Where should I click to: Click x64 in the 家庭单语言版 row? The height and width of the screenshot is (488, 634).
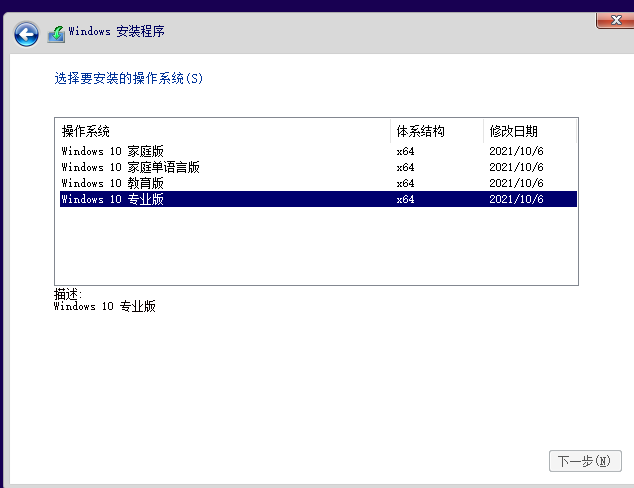pyautogui.click(x=405, y=167)
